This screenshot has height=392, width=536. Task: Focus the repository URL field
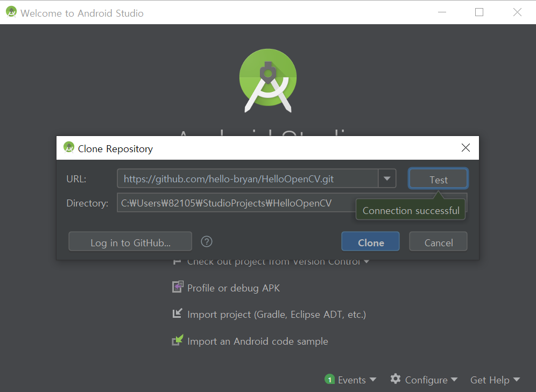tap(248, 178)
